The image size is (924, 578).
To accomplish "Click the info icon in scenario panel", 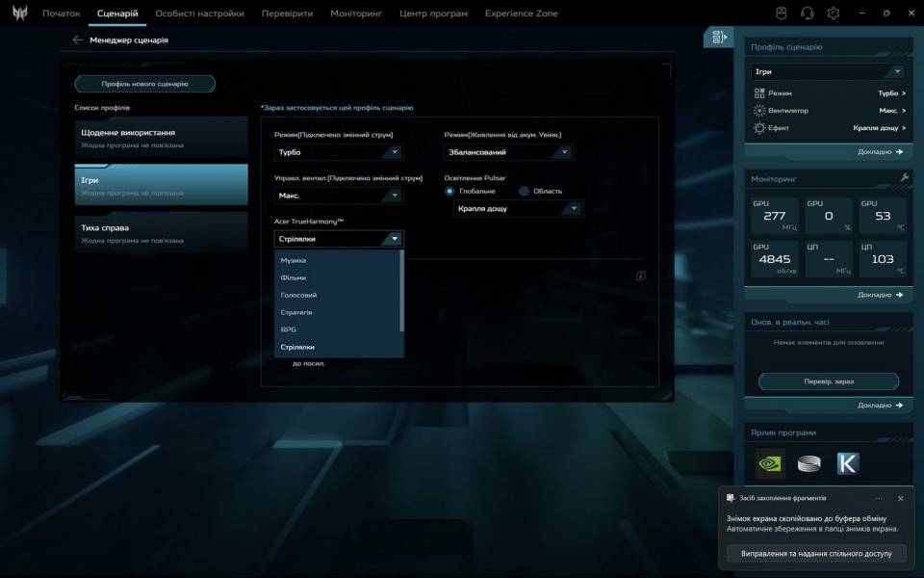I will [x=640, y=276].
